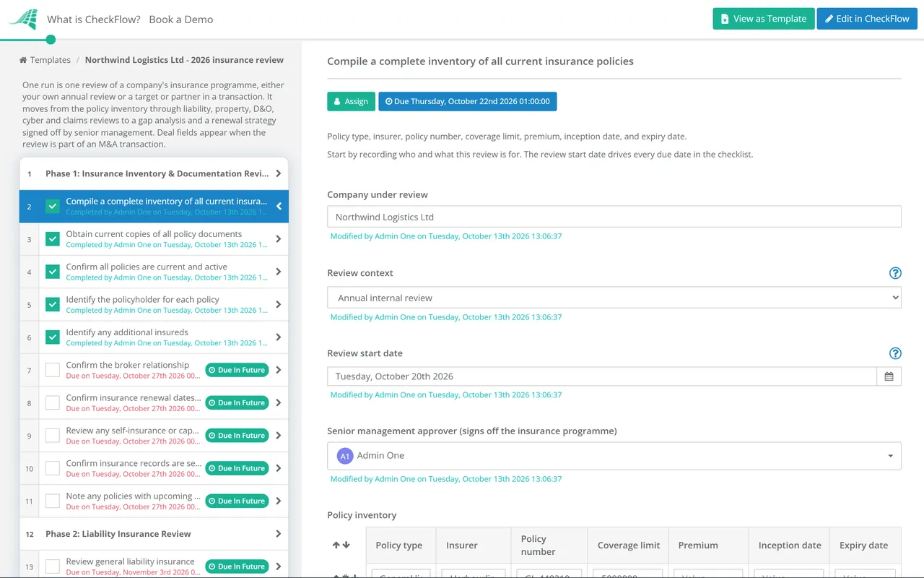Click the Policy inventory row sort arrows
Image resolution: width=924 pixels, height=578 pixels.
click(341, 545)
